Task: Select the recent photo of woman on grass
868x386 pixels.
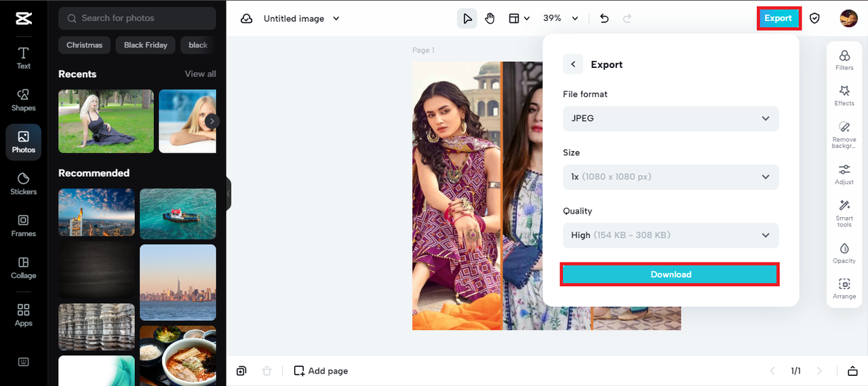Action: point(106,121)
